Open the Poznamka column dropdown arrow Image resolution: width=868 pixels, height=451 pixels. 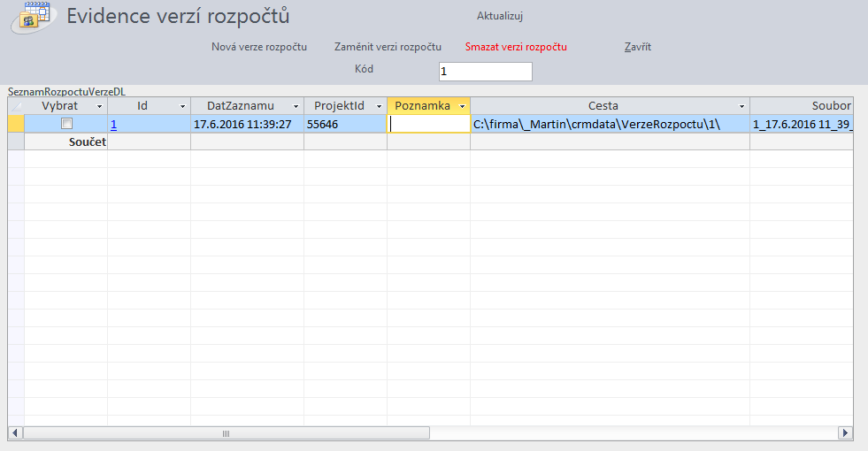click(x=462, y=106)
